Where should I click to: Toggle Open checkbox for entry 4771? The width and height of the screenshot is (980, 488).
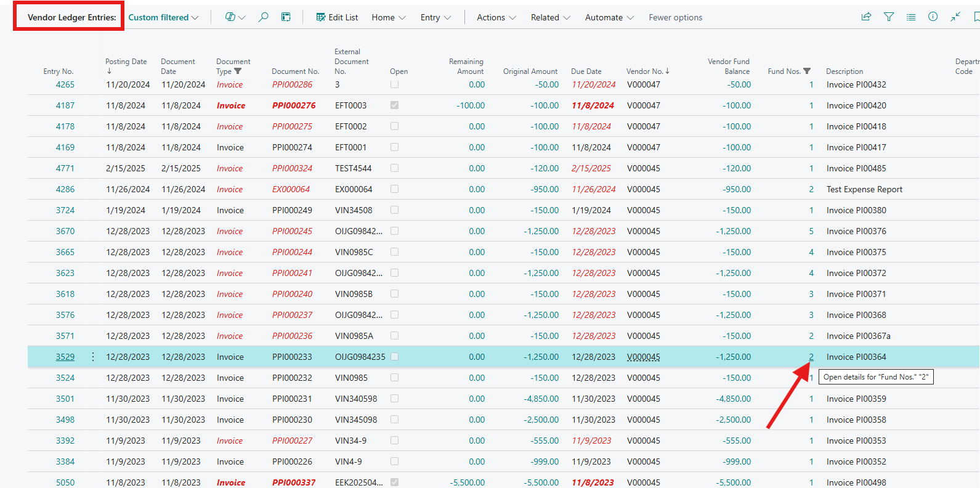(x=394, y=168)
